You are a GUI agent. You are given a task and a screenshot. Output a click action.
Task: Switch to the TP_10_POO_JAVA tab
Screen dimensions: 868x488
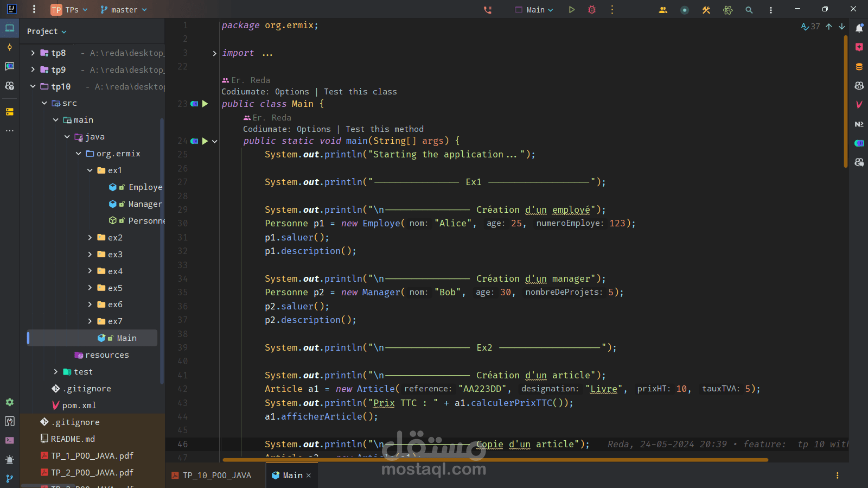coord(212,476)
